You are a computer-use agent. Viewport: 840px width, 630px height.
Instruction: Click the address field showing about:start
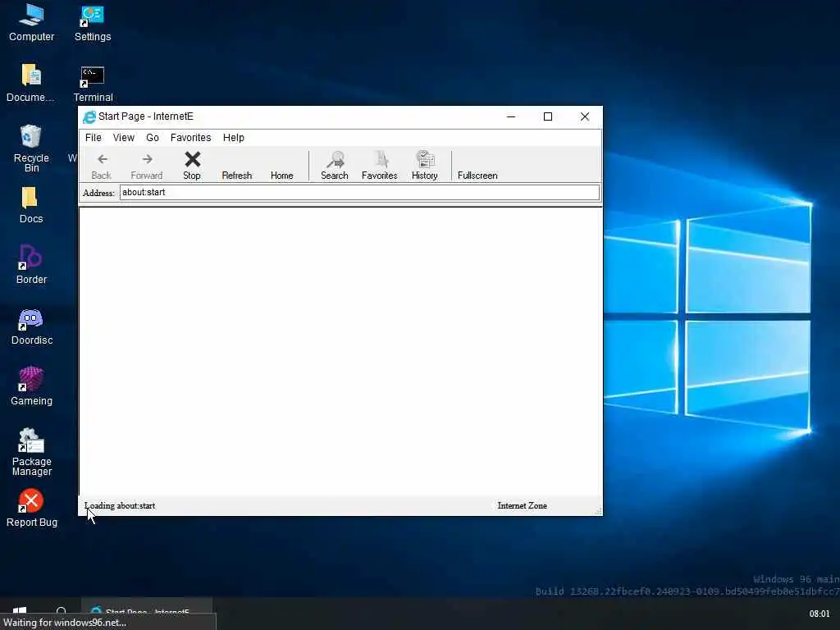(359, 192)
